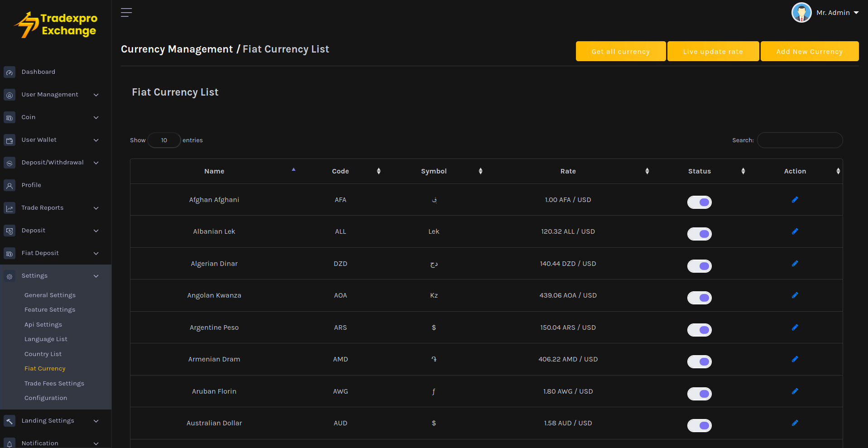The image size is (868, 448).
Task: Click the Dashboard speedometer icon
Action: pos(10,72)
